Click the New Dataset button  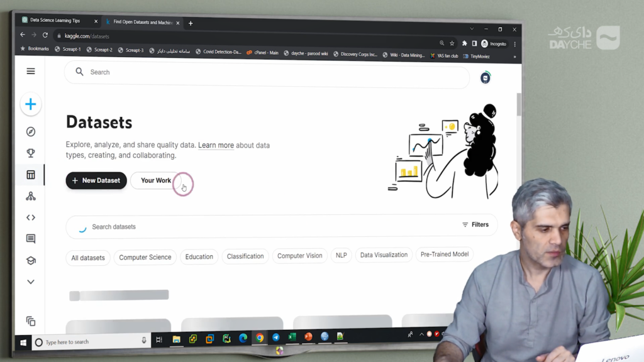pos(96,180)
